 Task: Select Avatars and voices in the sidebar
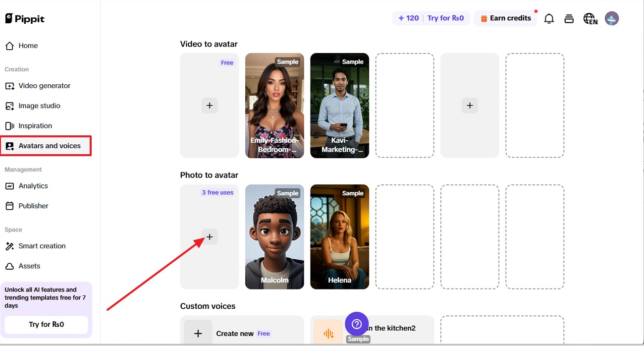46,146
